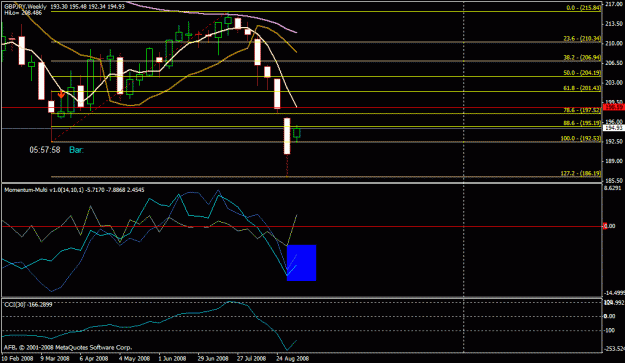Click the -253.52 CCI scale minimum value
Viewport: 625px width, 363px height.
pos(614,349)
